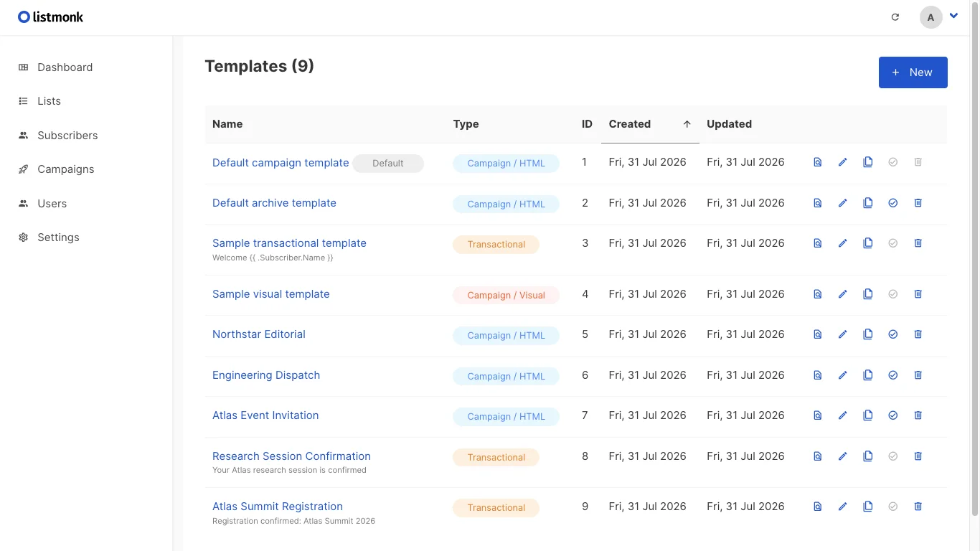This screenshot has width=980, height=551.
Task: Clone the Default campaign template
Action: click(x=868, y=162)
